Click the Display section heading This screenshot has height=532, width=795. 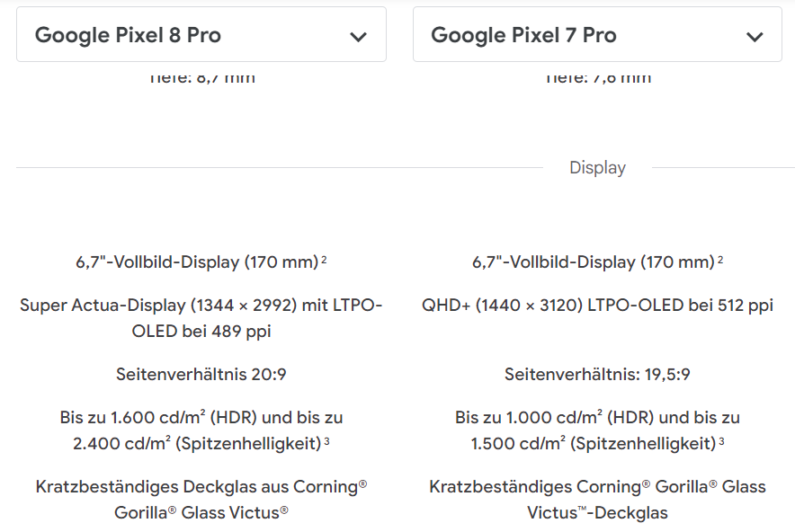pos(597,168)
